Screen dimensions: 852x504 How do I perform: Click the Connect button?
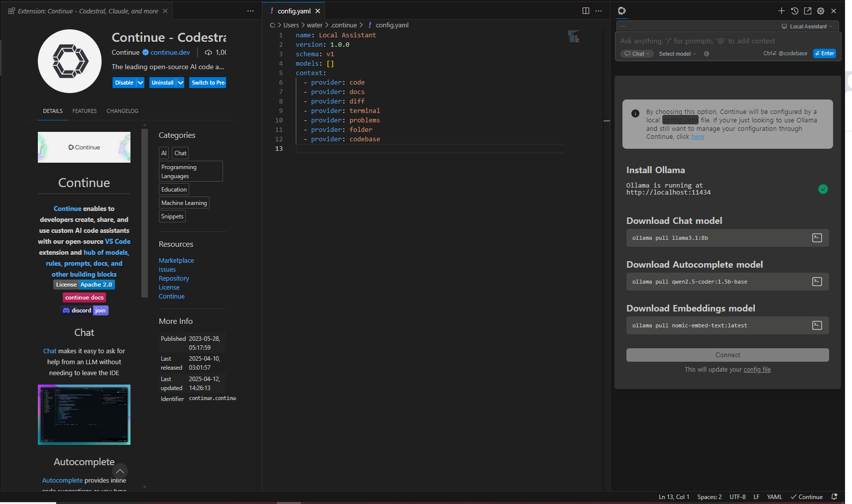tap(728, 355)
